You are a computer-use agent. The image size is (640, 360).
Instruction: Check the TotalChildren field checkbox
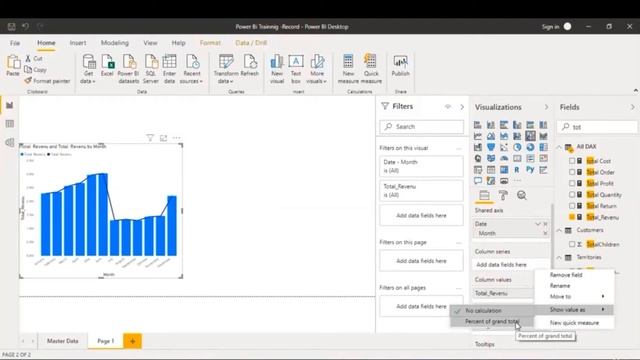[572, 244]
